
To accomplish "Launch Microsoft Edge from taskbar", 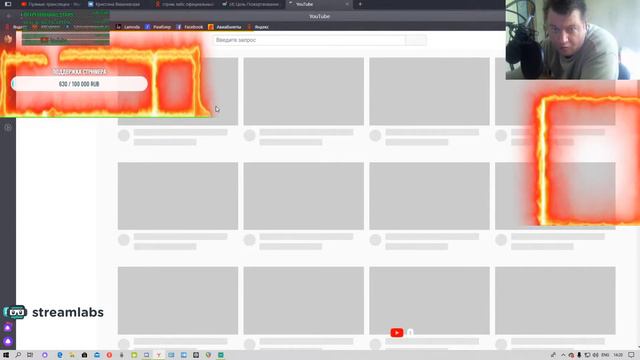I will pyautogui.click(x=60, y=355).
